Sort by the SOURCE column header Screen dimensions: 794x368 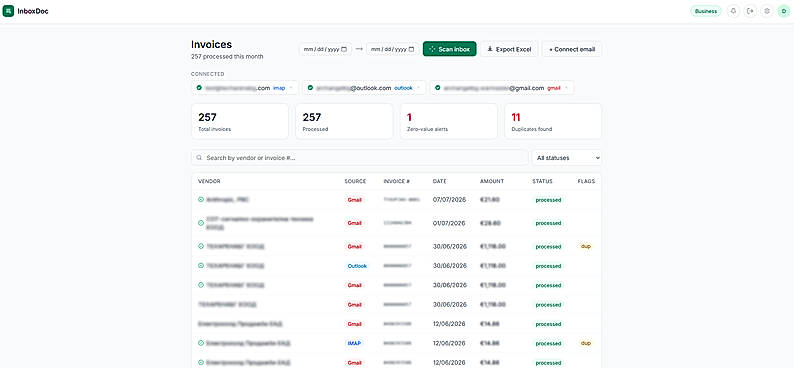(x=355, y=181)
